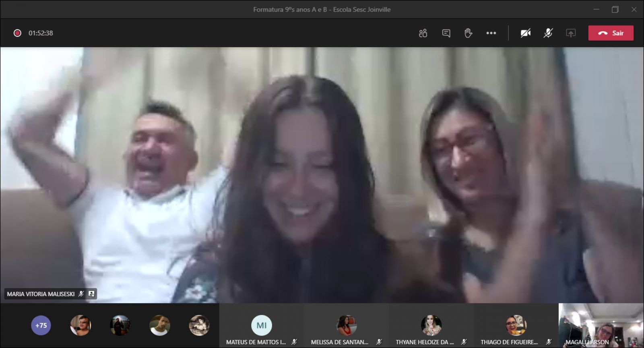Select Mateus de Mattos participant tile
This screenshot has height=348, width=644.
point(262,325)
